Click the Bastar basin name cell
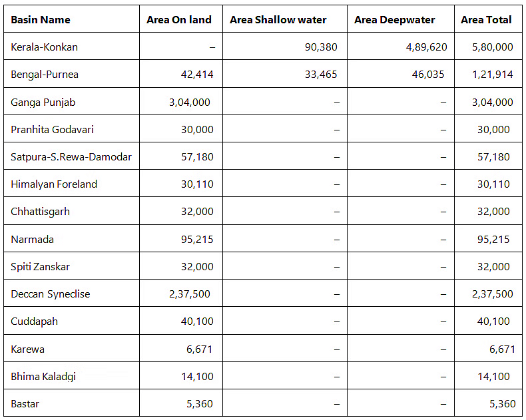The height and width of the screenshot is (420, 526). (25, 403)
